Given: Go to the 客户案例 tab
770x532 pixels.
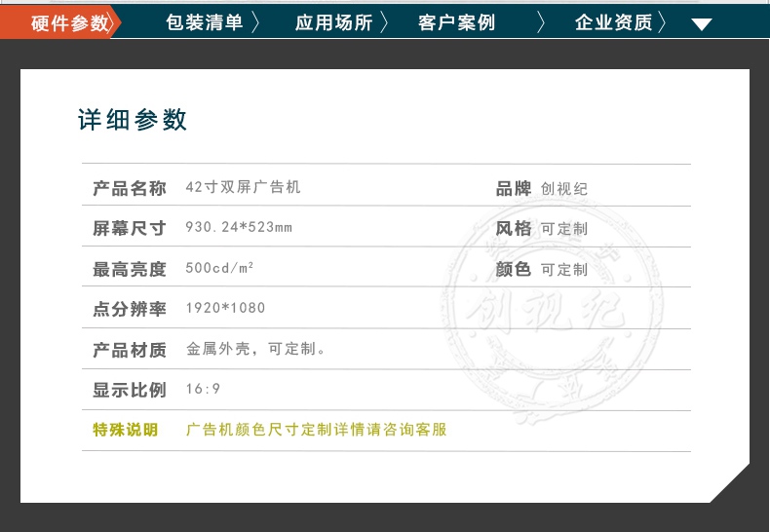Looking at the screenshot, I should point(456,22).
